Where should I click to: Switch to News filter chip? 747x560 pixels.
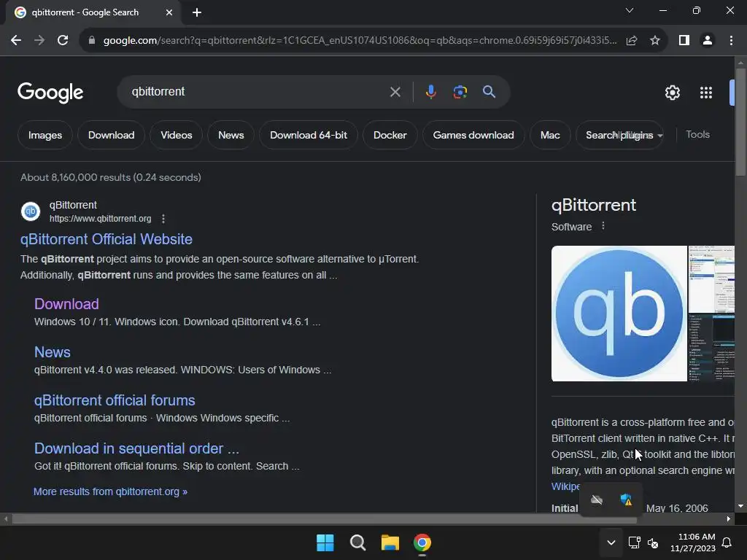[x=231, y=135]
